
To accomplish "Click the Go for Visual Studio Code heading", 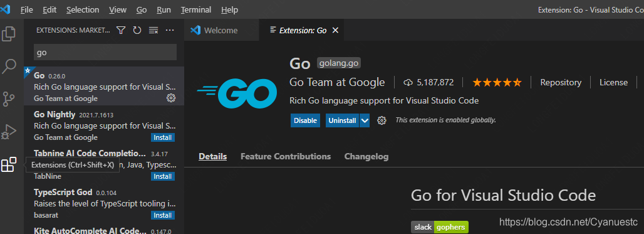I will click(503, 194).
